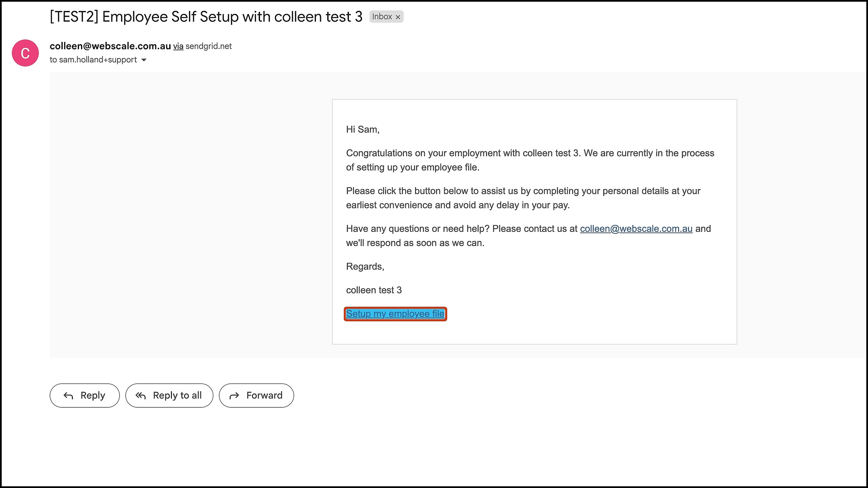The height and width of the screenshot is (488, 868).
Task: Click the Reply button
Action: coord(85,395)
